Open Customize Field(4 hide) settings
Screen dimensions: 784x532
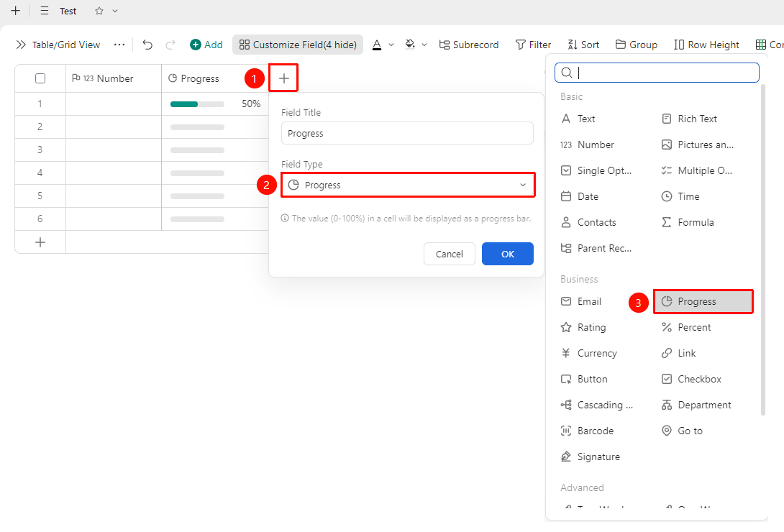click(x=298, y=45)
